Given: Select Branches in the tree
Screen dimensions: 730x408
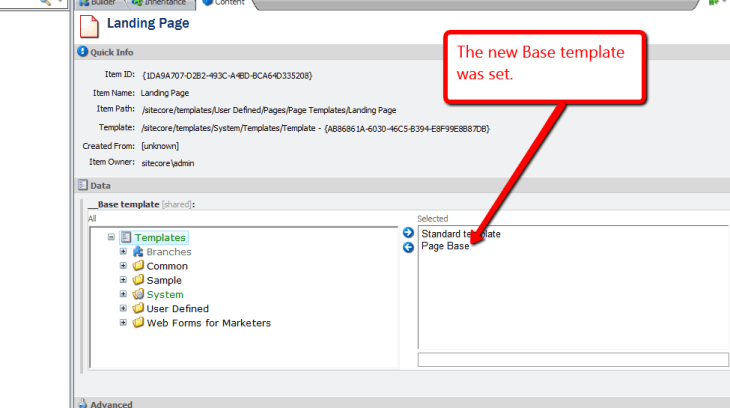Looking at the screenshot, I should click(x=169, y=252).
